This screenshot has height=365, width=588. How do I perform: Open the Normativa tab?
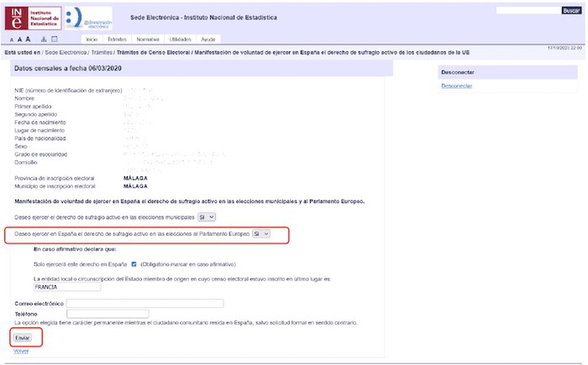148,39
